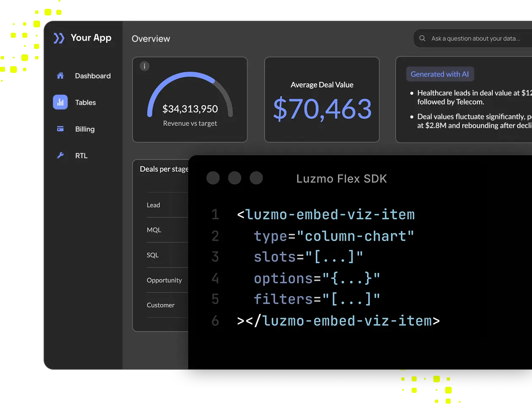532x404 pixels.
Task: Click the opening luzmo-embed-viz-item tag
Action: 326,214
